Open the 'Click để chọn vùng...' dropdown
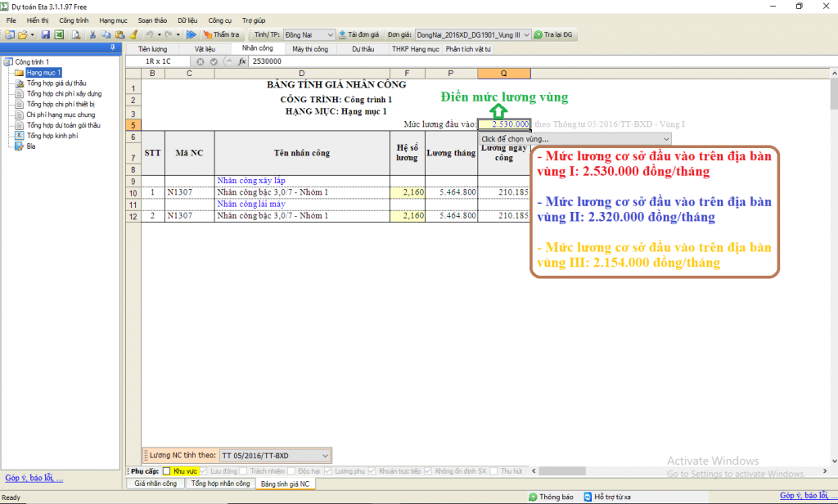This screenshot has height=504, width=838. 666,139
